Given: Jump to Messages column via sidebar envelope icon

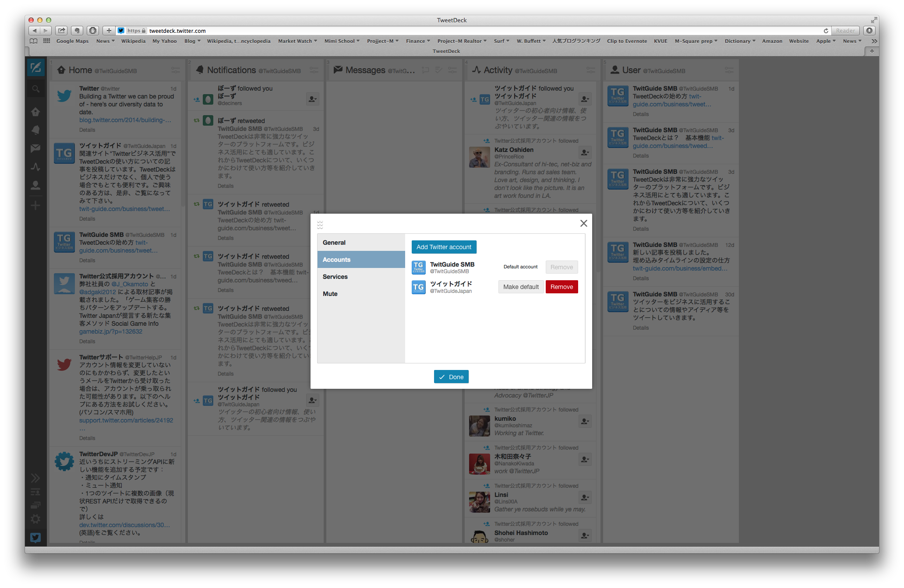Looking at the screenshot, I should 35,148.
